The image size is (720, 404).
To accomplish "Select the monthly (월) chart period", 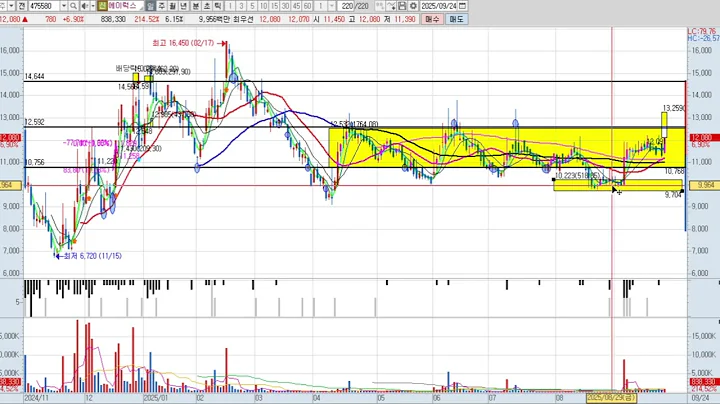I will pos(173,6).
